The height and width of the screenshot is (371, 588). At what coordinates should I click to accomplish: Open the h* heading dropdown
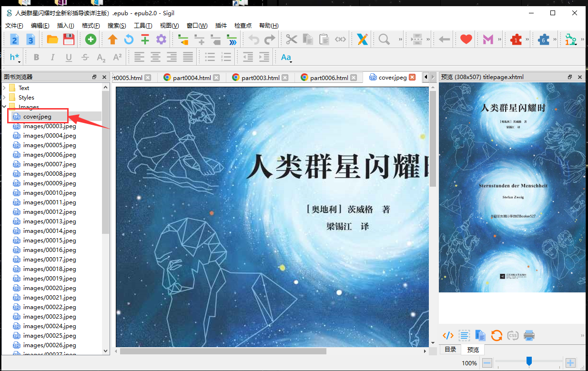[x=15, y=58]
